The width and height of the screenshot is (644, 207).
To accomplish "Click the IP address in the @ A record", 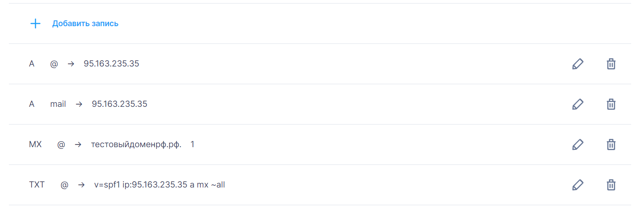I will [x=111, y=64].
